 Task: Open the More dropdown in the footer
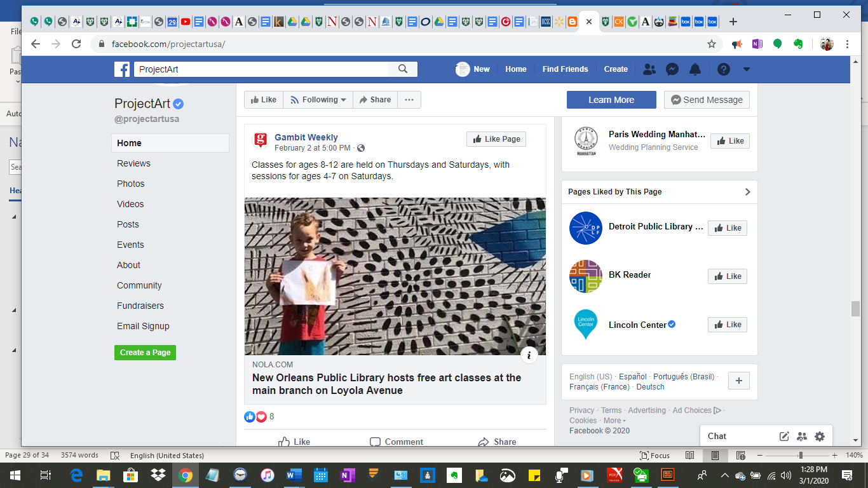coord(614,421)
